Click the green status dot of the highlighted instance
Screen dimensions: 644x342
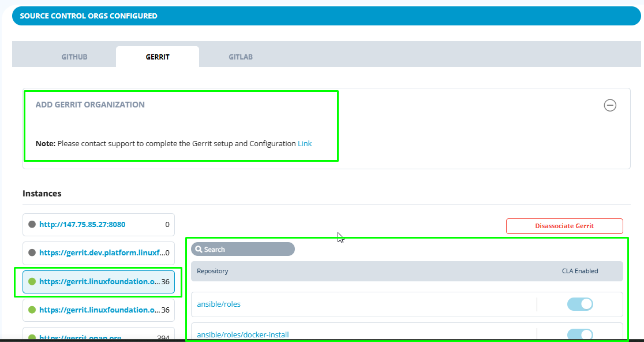tap(32, 281)
